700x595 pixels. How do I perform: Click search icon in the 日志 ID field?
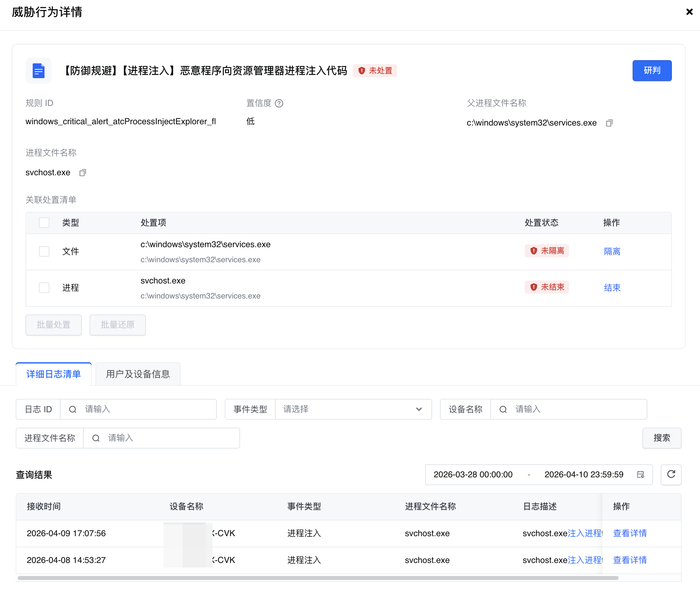coord(73,409)
